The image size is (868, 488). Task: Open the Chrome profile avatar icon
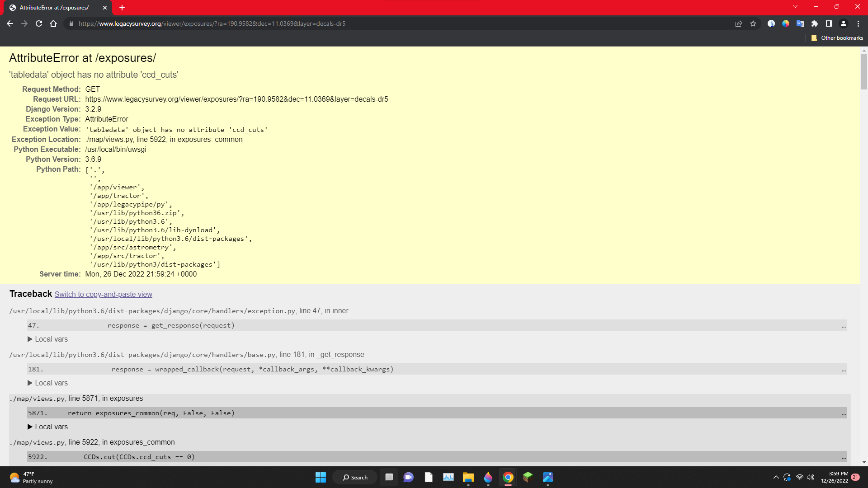(x=844, y=23)
